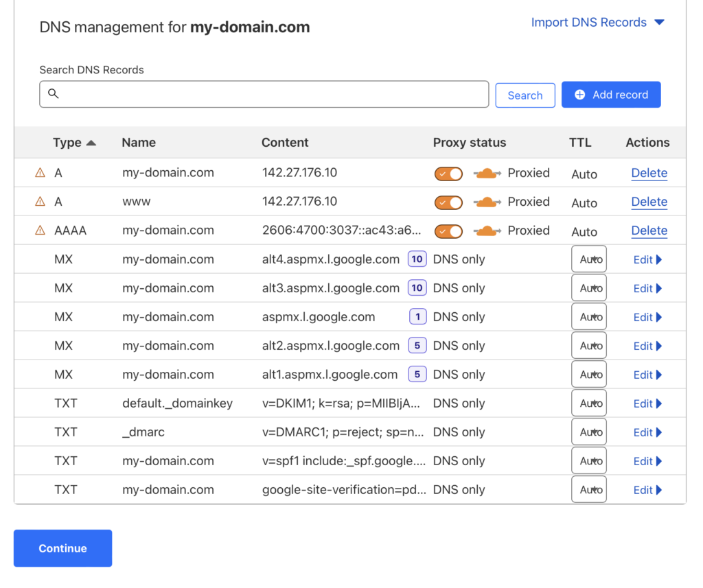
Task: Edit the google-site-verification TXT record
Action: [x=647, y=490]
